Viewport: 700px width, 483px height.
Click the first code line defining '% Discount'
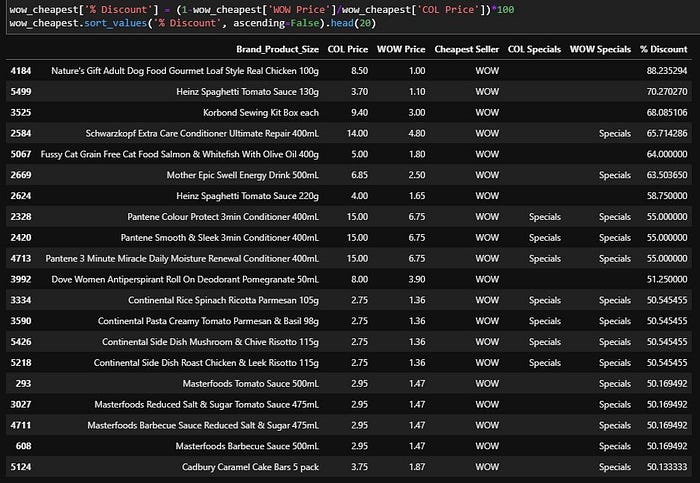point(262,9)
